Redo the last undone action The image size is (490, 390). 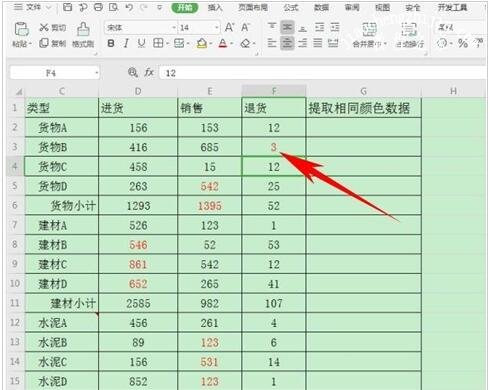[x=144, y=7]
